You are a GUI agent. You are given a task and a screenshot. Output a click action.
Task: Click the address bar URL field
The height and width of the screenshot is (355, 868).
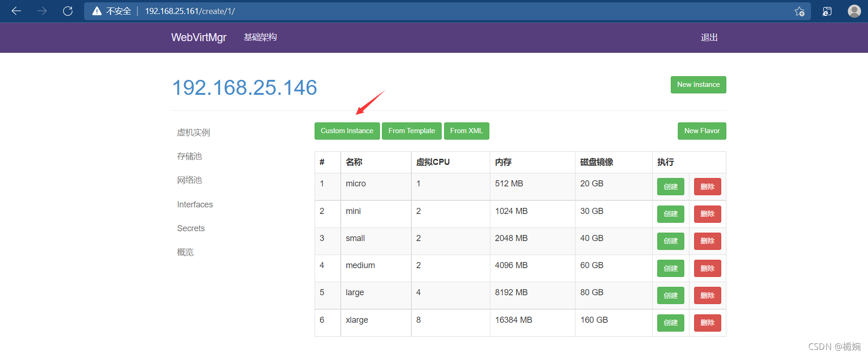[x=446, y=11]
